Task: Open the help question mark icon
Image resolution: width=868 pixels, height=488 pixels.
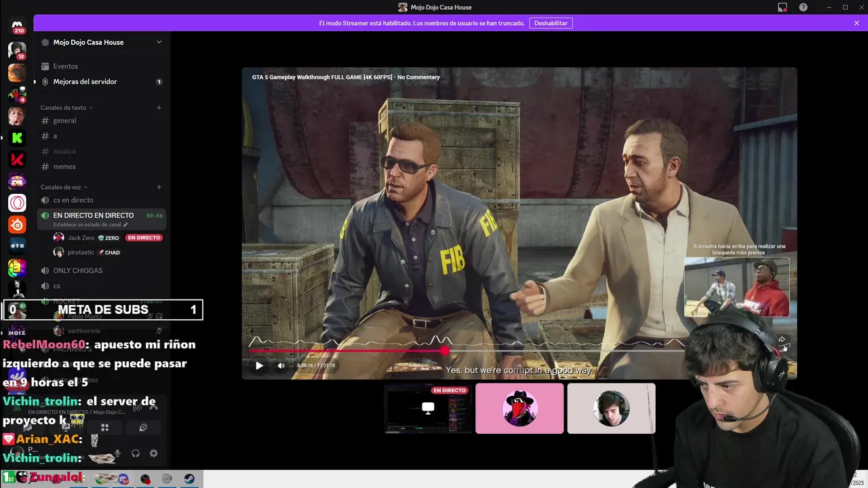Action: click(804, 7)
